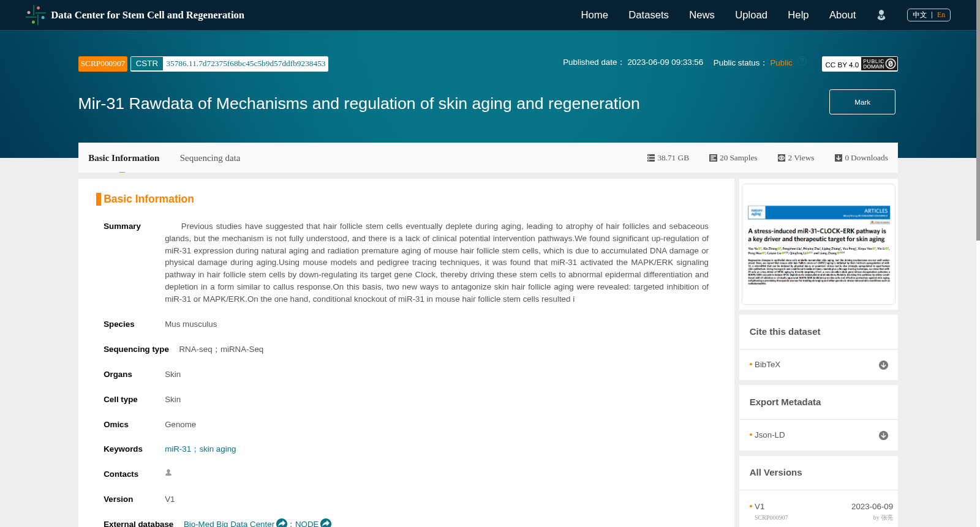Click the SCRP000907 project ID badge

tap(103, 64)
